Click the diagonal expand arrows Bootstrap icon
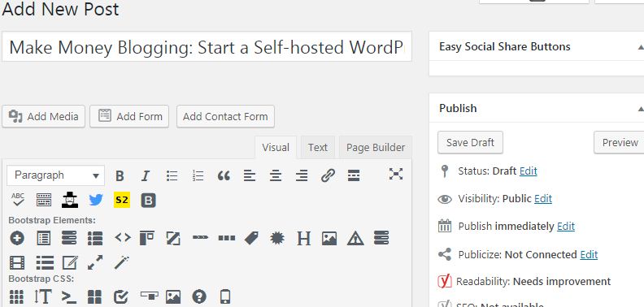This screenshot has height=307, width=644. 95,262
